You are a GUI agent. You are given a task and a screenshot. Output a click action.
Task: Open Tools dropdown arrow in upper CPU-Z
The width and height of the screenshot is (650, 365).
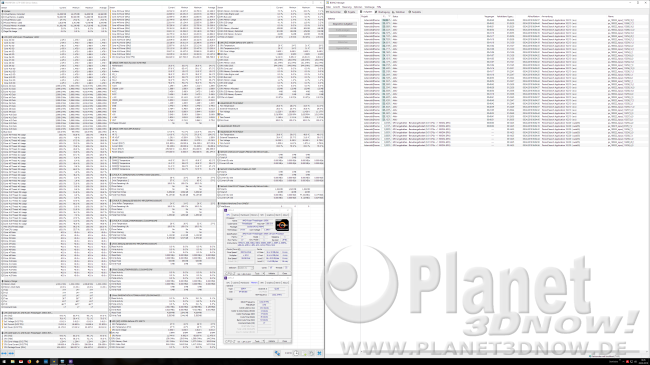[x=264, y=273]
